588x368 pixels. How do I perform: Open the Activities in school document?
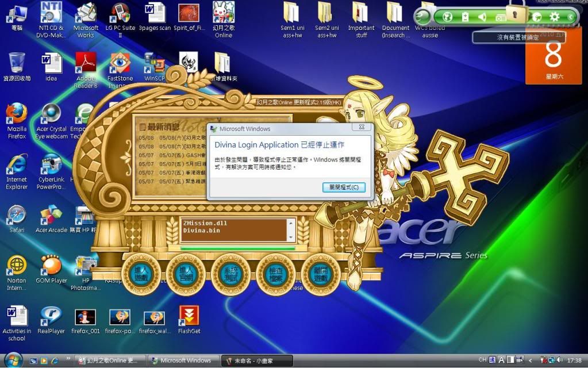click(17, 323)
